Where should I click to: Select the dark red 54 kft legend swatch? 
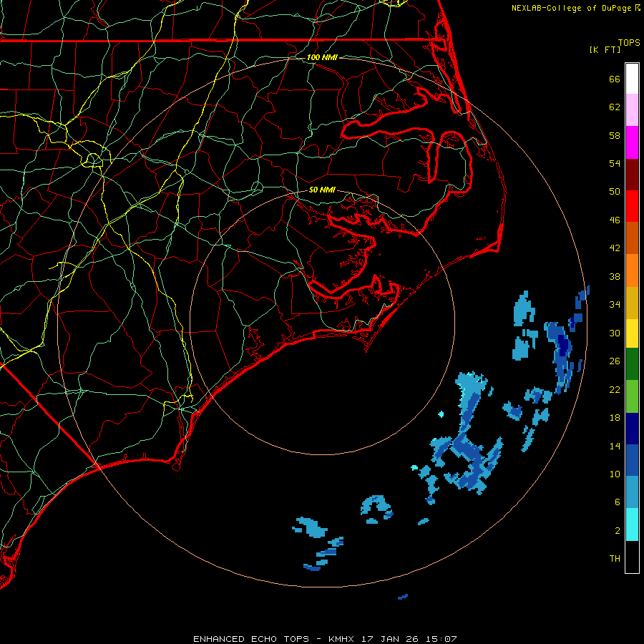pos(632,174)
